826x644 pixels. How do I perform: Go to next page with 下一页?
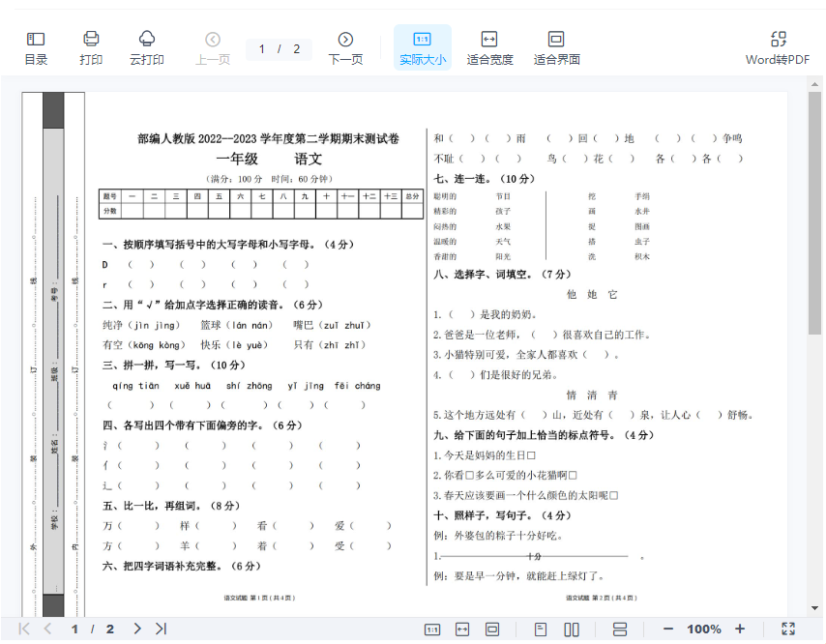(x=345, y=47)
